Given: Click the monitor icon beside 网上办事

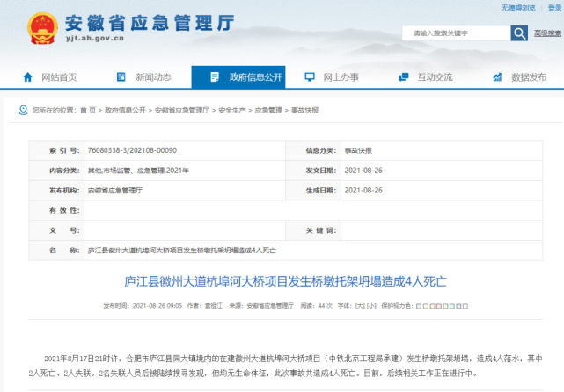Looking at the screenshot, I should tap(310, 76).
